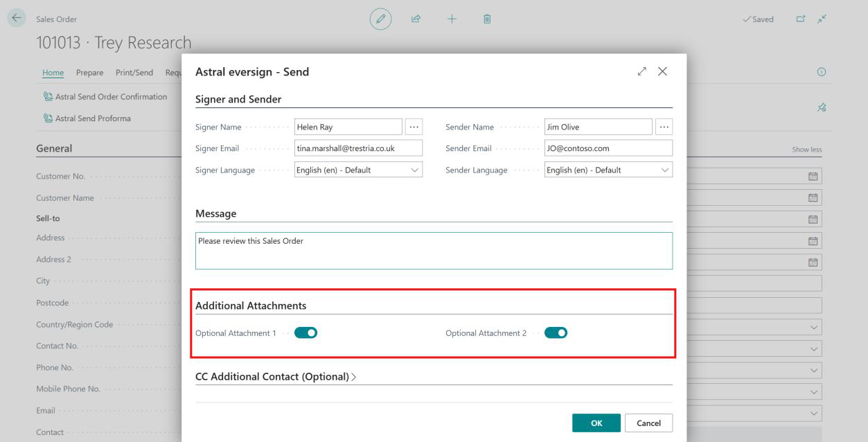Disable Optional Attachment 1
Viewport: 868px width, 442px height.
click(x=305, y=333)
